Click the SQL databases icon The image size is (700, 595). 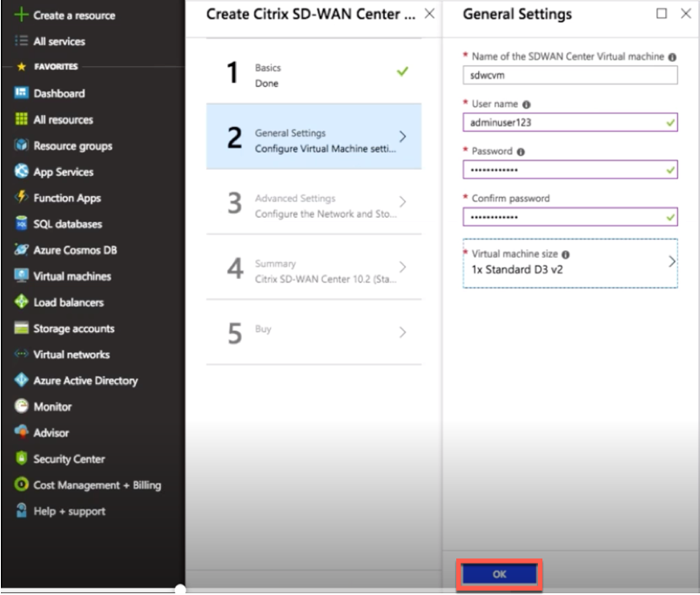coord(21,223)
